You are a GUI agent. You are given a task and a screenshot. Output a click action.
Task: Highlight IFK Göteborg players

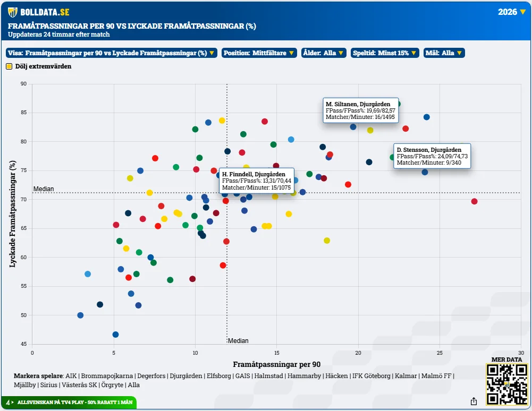pyautogui.click(x=371, y=376)
